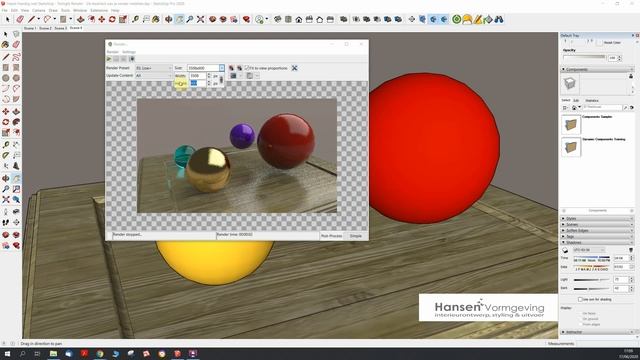
Task: Pick the Tape Measure tool in top toolbar
Action: (135, 19)
